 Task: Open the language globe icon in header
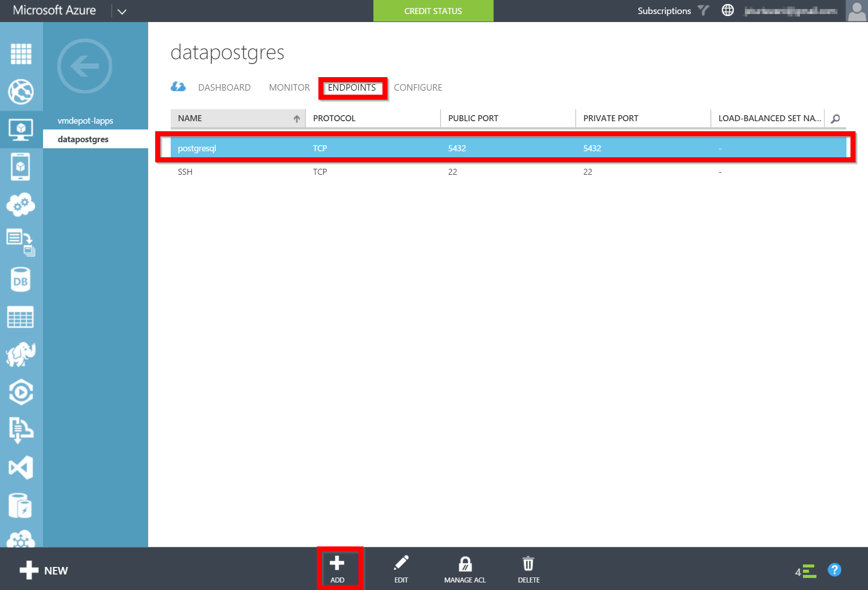pyautogui.click(x=728, y=11)
